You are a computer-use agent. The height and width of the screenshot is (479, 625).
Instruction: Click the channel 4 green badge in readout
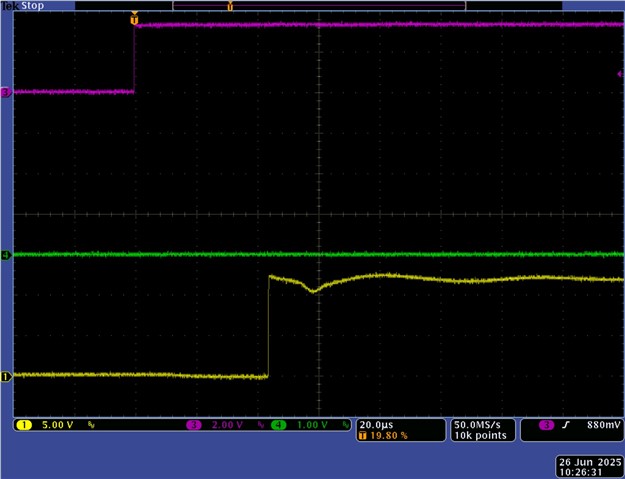point(279,425)
